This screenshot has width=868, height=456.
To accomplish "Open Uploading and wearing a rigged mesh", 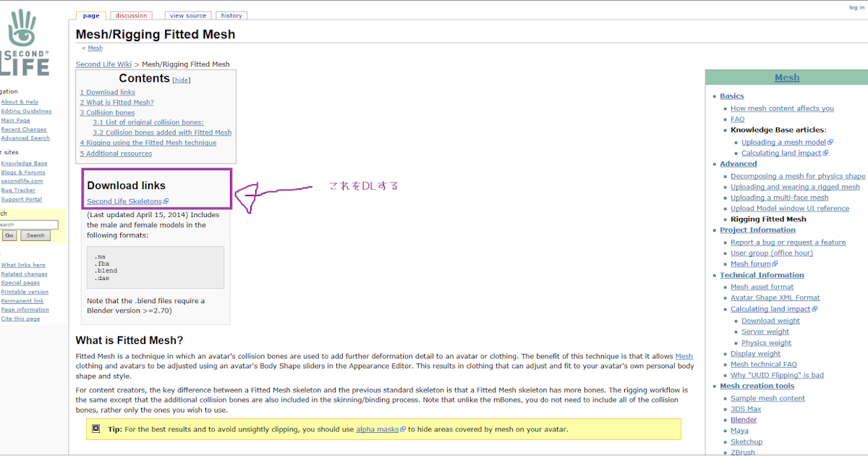I will pyautogui.click(x=795, y=187).
